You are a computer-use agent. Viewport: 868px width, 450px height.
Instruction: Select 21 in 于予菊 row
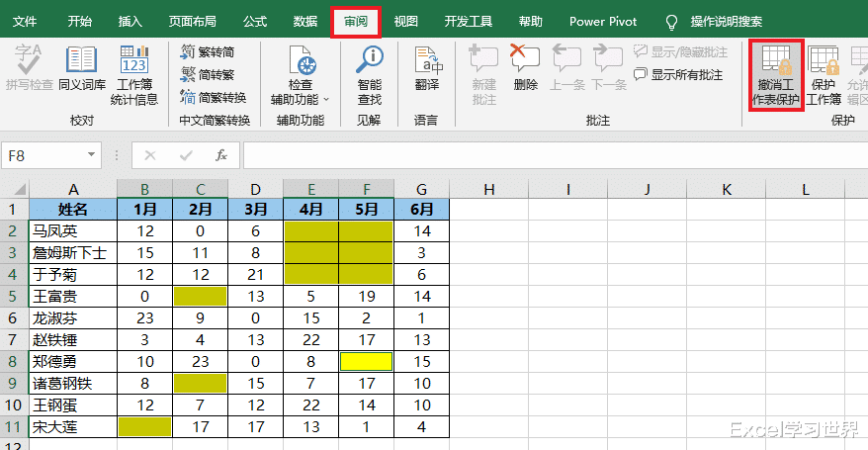click(x=255, y=275)
